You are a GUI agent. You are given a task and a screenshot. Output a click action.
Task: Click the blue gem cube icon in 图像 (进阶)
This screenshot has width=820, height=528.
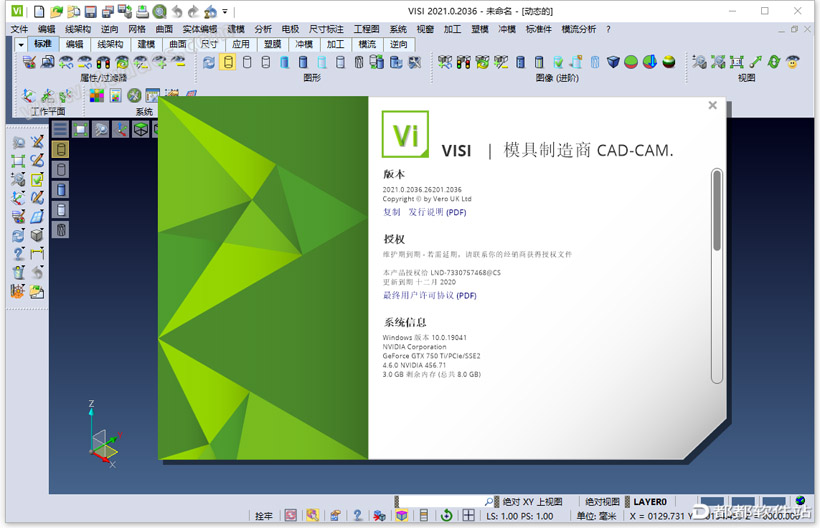(613, 63)
